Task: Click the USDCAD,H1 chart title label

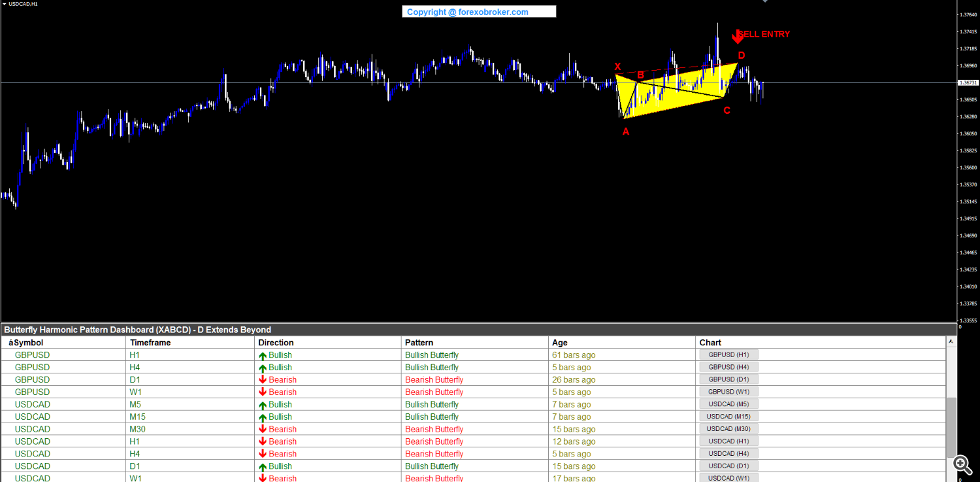Action: [23, 4]
